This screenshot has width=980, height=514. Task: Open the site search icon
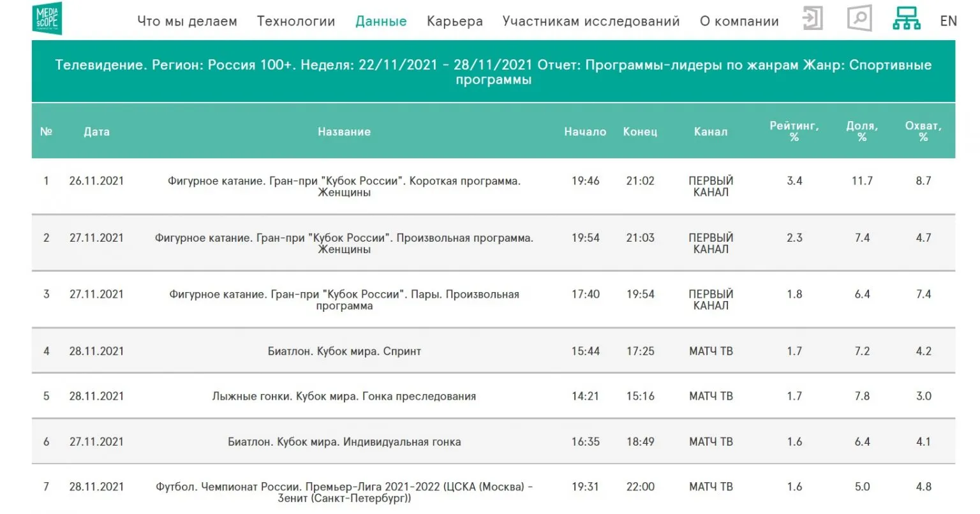[x=859, y=18]
